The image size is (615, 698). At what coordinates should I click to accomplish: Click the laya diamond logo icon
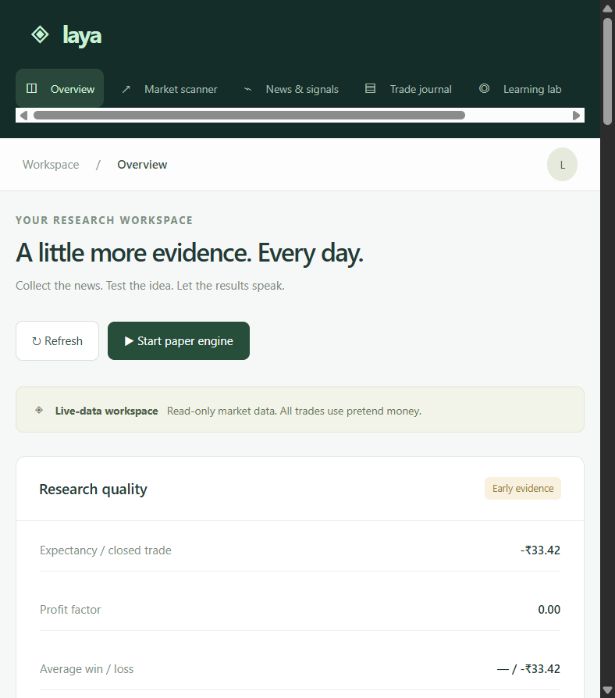pyautogui.click(x=40, y=35)
